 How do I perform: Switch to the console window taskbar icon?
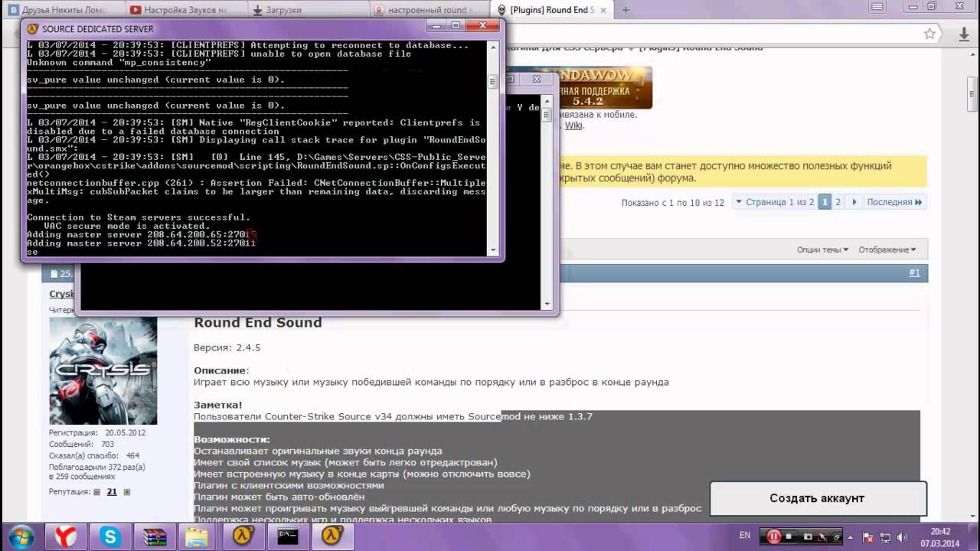[x=288, y=536]
